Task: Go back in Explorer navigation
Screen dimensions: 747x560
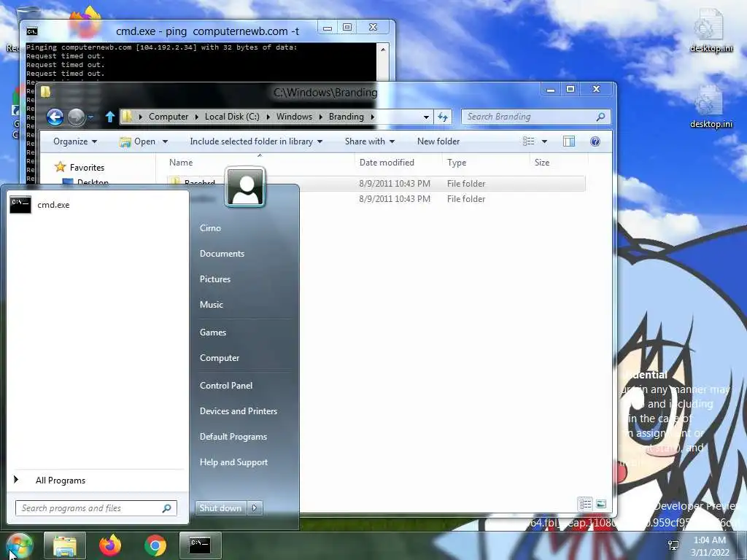Action: click(x=55, y=117)
